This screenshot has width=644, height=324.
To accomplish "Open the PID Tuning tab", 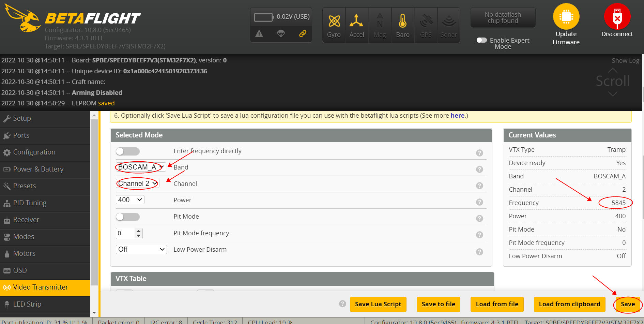I will (45, 203).
